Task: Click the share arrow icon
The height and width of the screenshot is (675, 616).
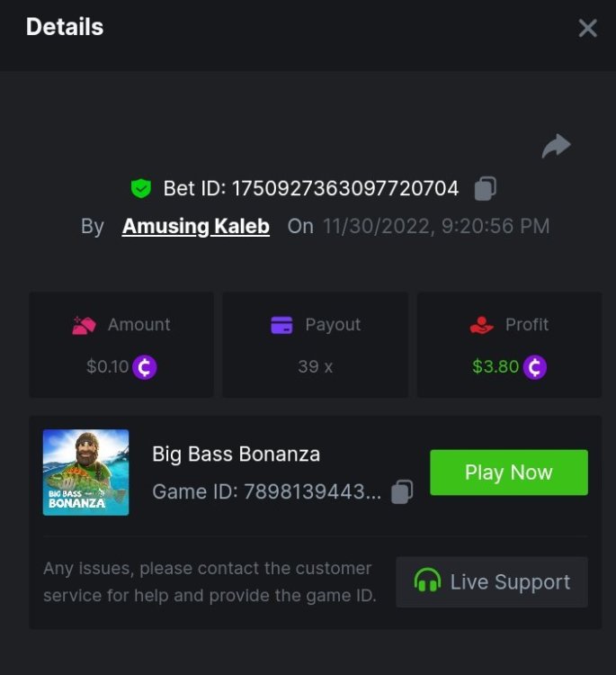Action: 557,146
